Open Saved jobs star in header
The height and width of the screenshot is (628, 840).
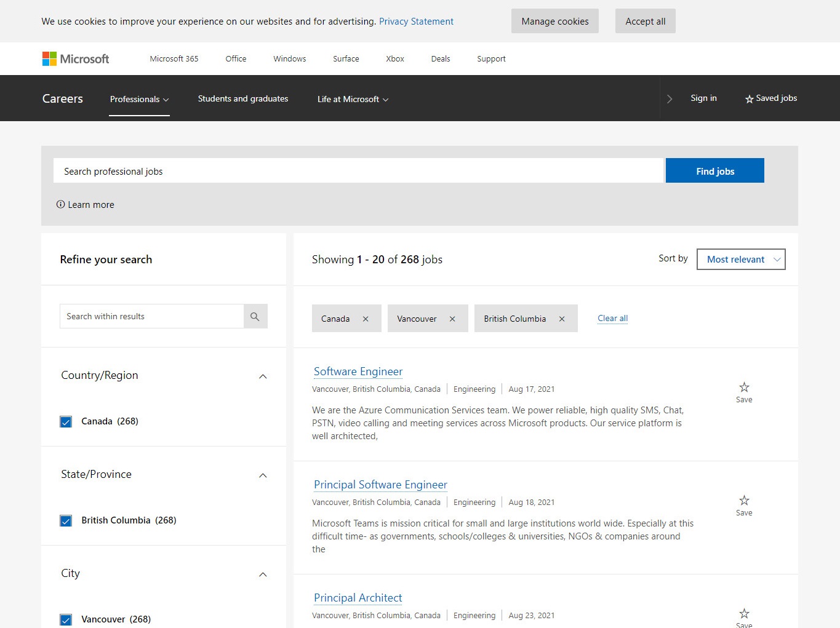point(770,98)
